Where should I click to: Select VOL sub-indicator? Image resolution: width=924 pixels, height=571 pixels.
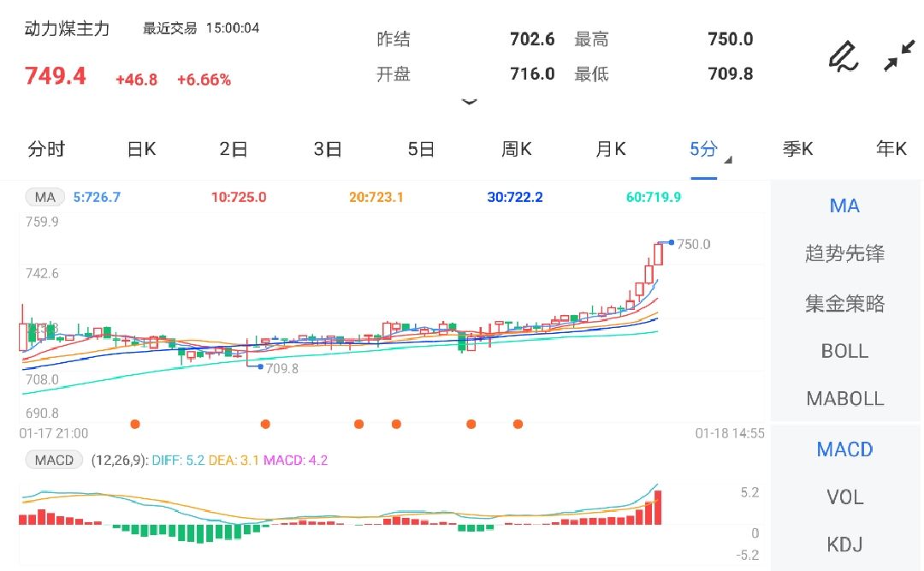click(x=844, y=497)
